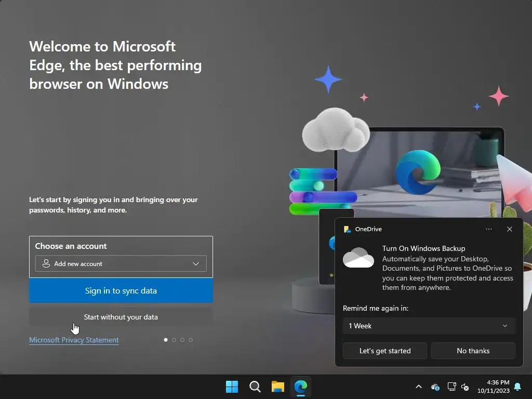Open taskbar Search magnifier
532x399 pixels.
tap(255, 387)
